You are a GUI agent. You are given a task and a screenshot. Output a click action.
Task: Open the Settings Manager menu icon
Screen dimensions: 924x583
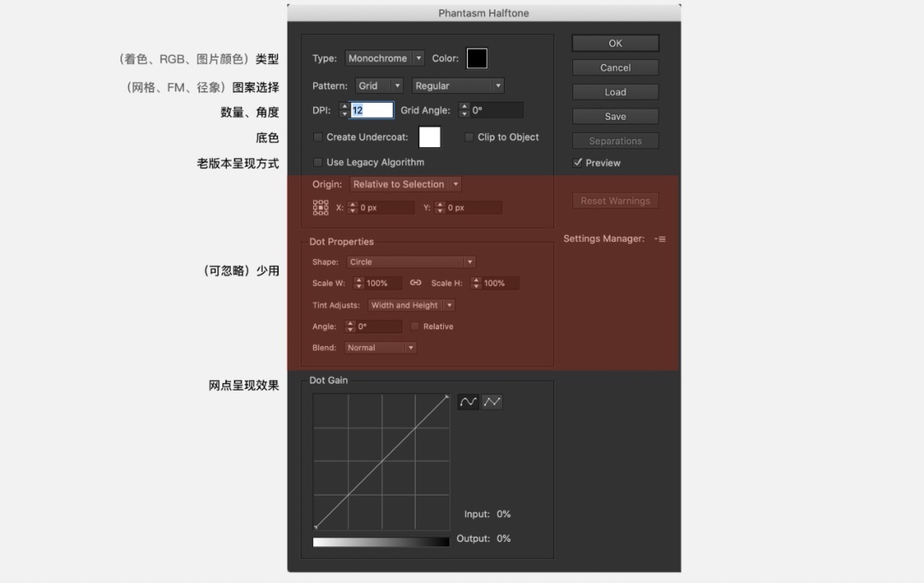660,239
